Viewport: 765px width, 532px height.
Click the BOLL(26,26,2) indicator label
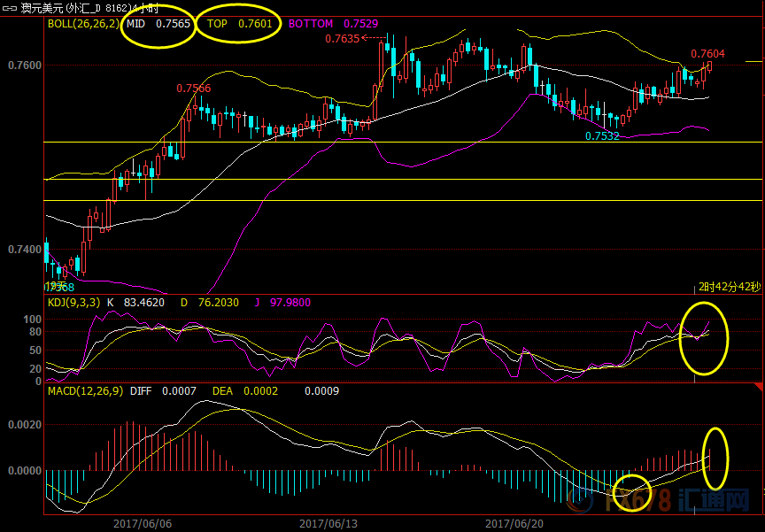coord(83,24)
